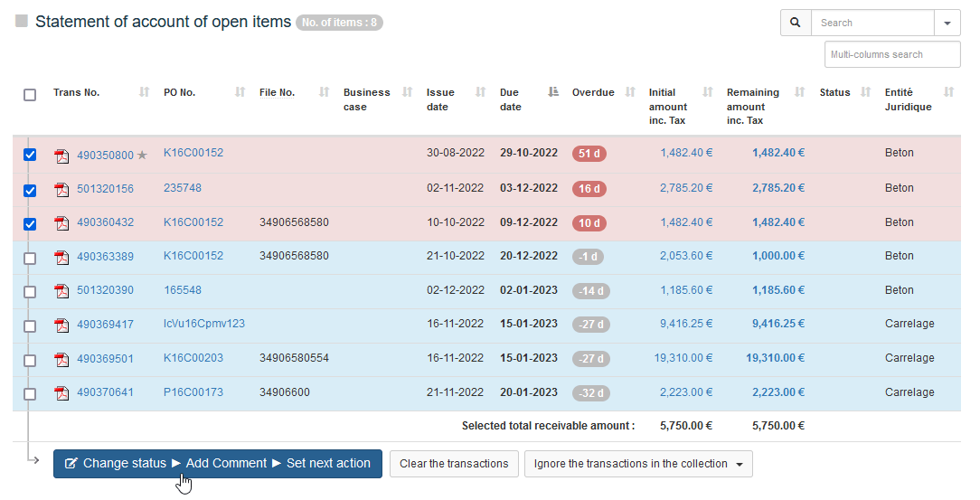This screenshot has height=500, width=980.
Task: Open transaction link 501320390
Action: click(105, 291)
